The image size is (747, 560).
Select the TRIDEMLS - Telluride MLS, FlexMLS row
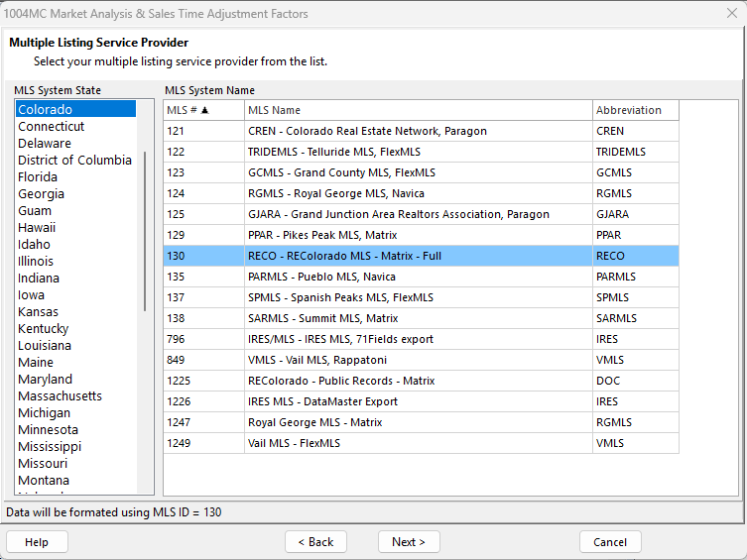pyautogui.click(x=422, y=152)
